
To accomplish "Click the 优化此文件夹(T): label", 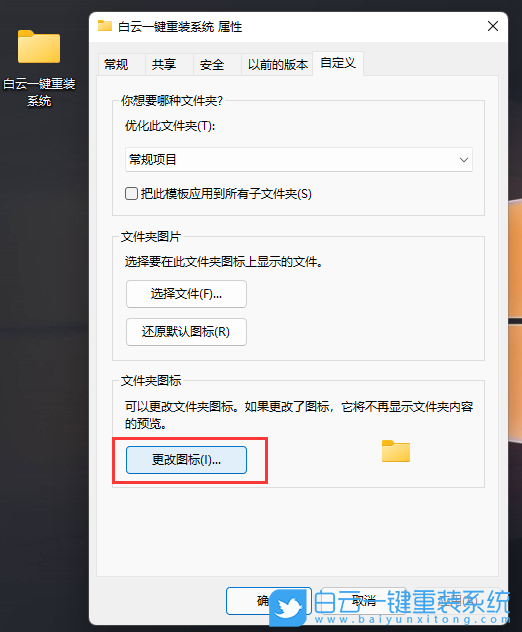I will (170, 126).
